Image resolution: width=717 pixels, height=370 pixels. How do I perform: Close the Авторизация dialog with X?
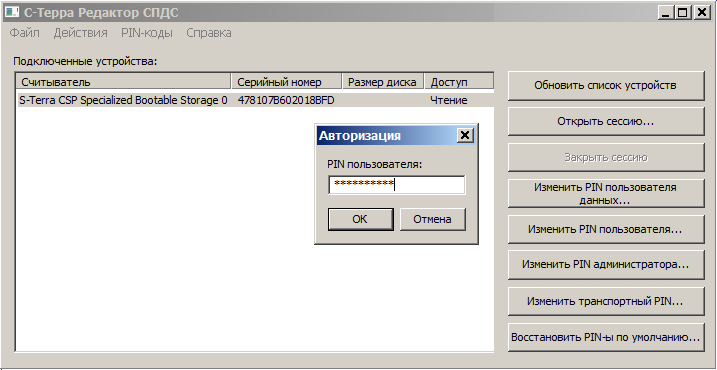click(465, 135)
